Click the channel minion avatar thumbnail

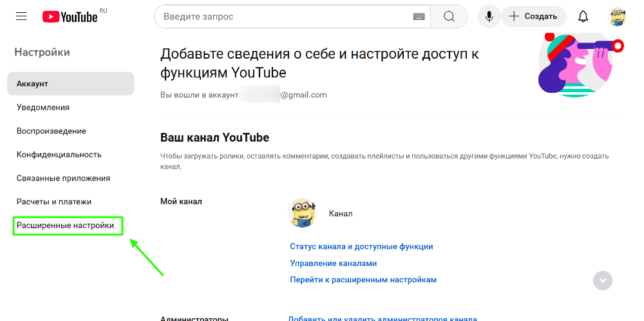tap(302, 213)
